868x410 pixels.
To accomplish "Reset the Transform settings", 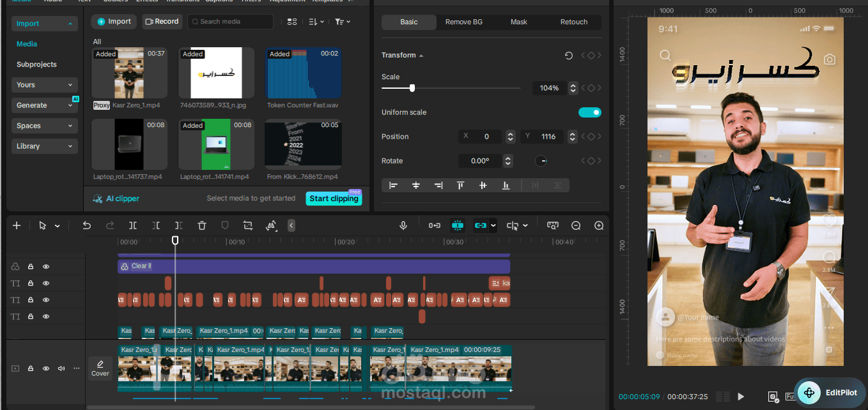I will [x=569, y=56].
